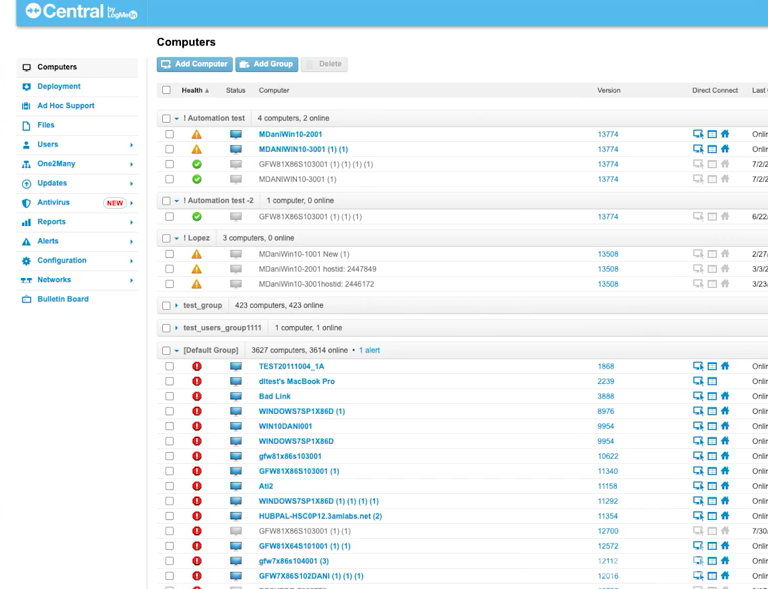Open Bulletin Board in the sidebar
This screenshot has width=768, height=589.
tap(62, 299)
